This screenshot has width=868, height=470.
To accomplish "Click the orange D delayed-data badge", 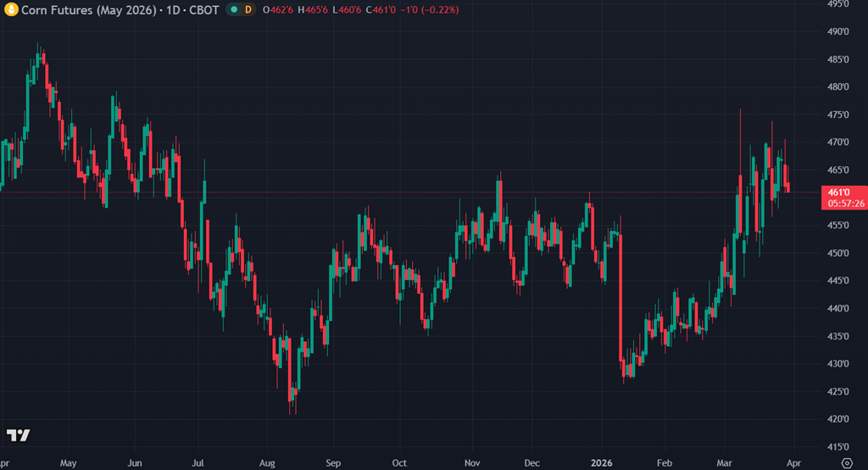I will 248,9.
